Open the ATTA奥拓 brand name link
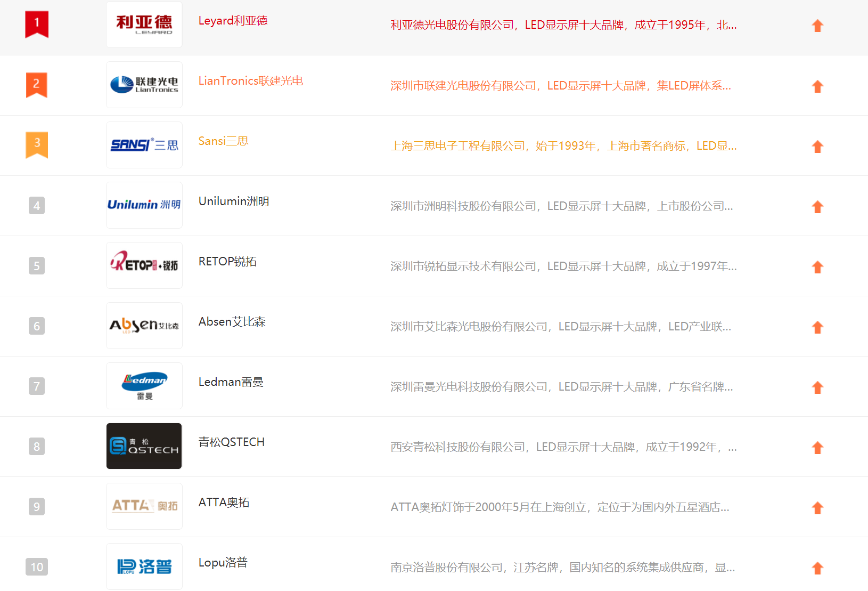 coord(224,503)
